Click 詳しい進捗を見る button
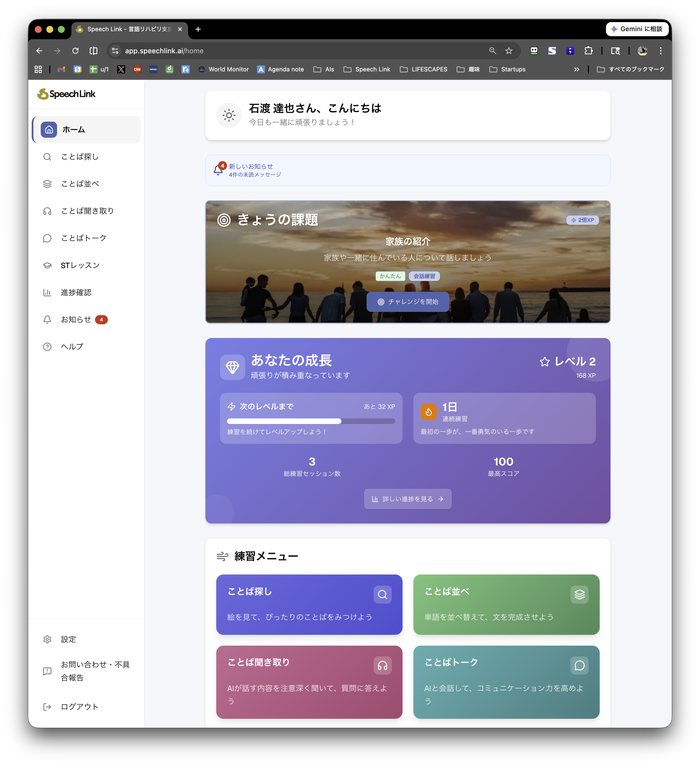 (408, 499)
